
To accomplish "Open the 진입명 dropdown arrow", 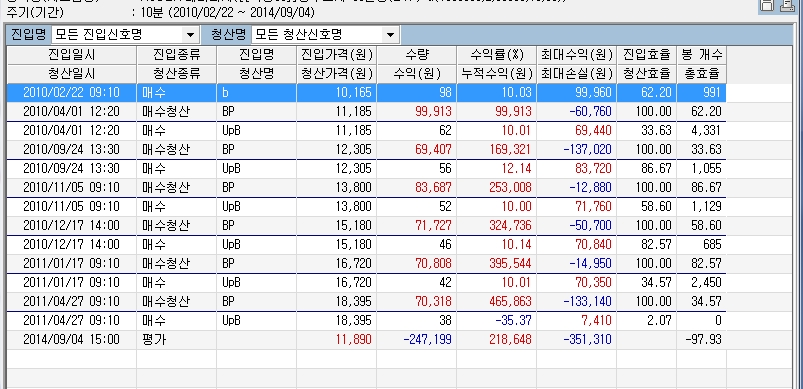I will 190,35.
